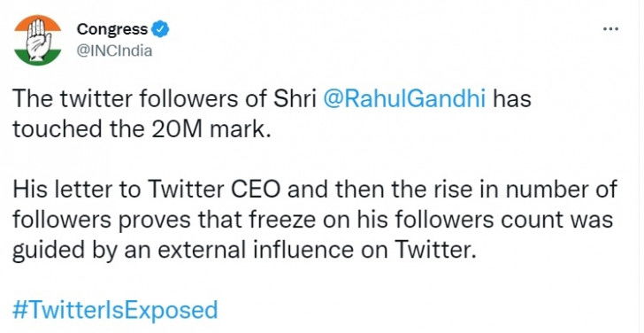Click the green band of the Congress avatar
The width and height of the screenshot is (644, 333).
point(37,58)
